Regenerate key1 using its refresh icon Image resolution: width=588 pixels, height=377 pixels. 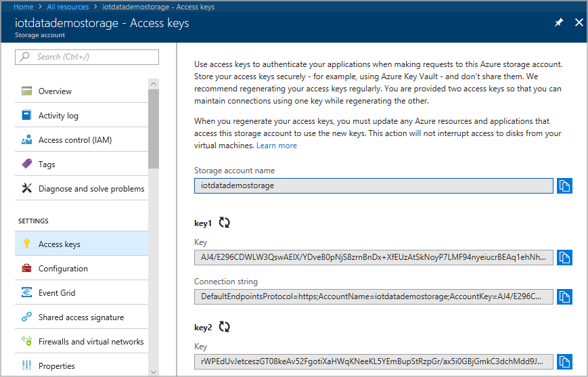click(225, 223)
